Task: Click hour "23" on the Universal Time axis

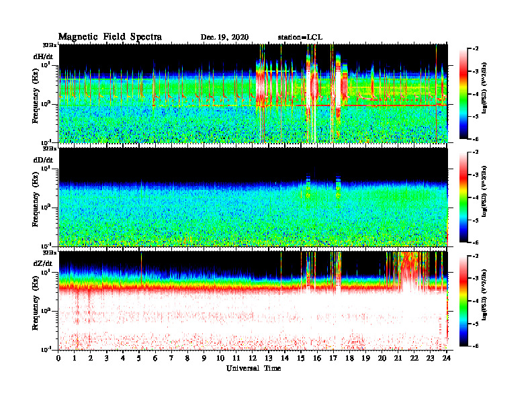Action: tap(431, 358)
